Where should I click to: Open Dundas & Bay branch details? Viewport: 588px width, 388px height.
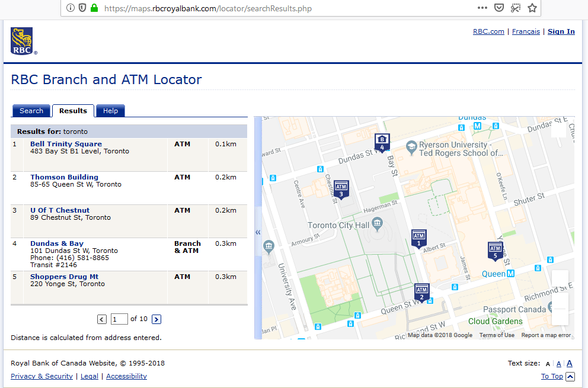pyautogui.click(x=57, y=243)
